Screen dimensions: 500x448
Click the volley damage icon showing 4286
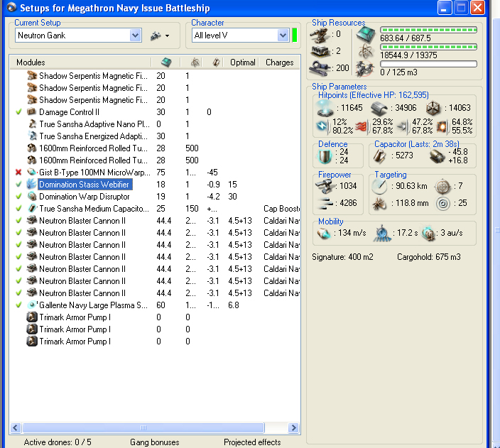click(325, 203)
